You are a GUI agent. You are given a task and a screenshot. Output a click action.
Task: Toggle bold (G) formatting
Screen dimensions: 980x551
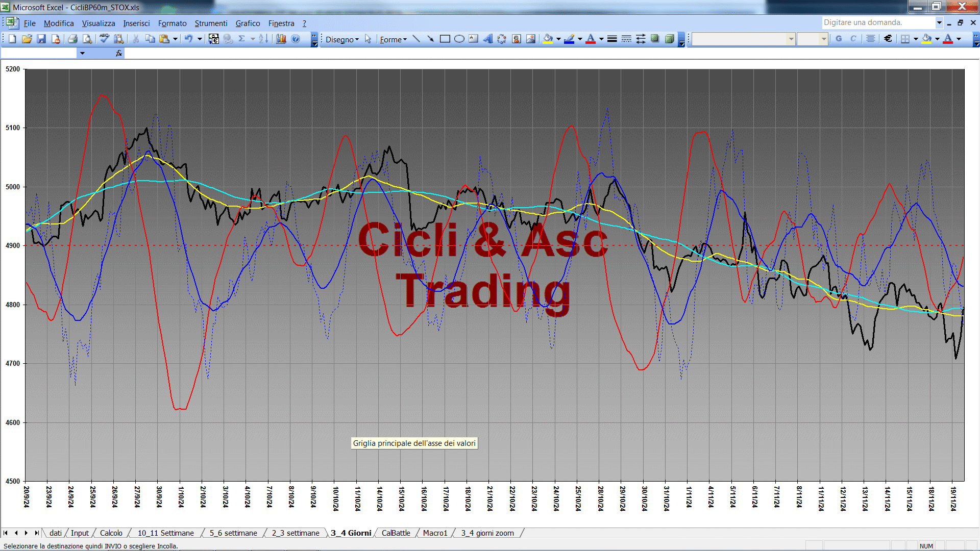(x=839, y=39)
